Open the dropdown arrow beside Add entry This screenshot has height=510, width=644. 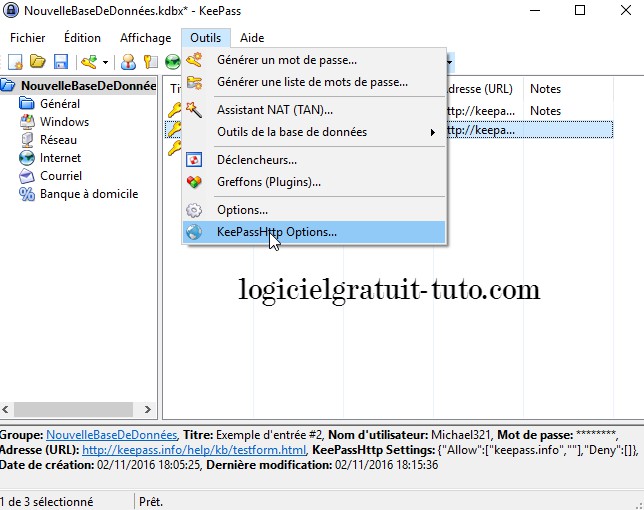point(106,62)
